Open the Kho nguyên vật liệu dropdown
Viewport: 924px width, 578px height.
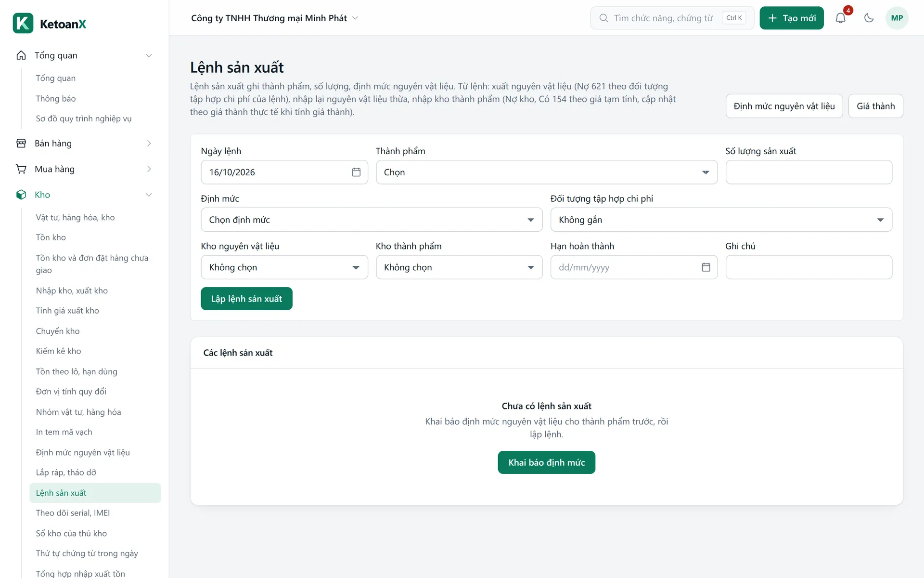[284, 267]
